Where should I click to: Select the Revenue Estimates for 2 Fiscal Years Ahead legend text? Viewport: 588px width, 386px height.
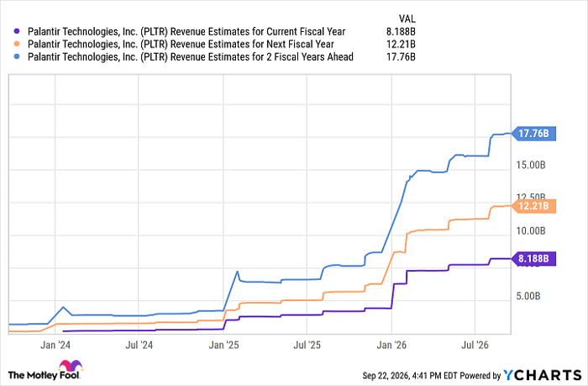tap(191, 56)
